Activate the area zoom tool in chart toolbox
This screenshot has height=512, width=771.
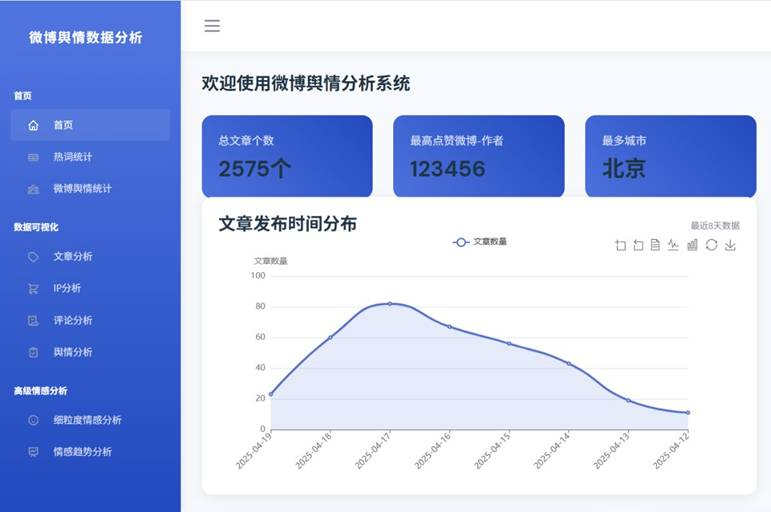[621, 244]
